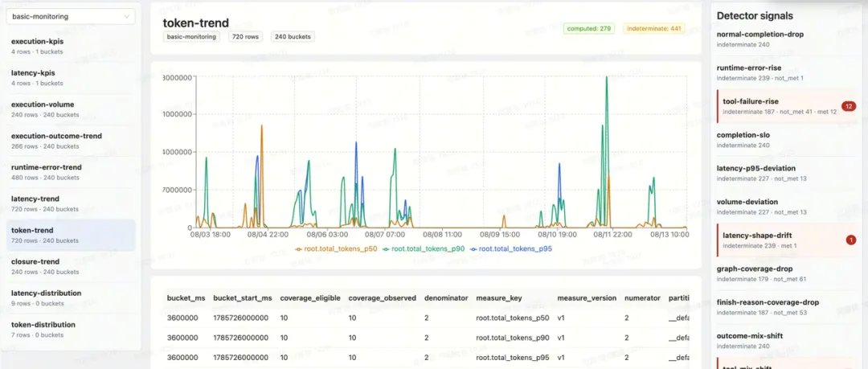Toggle root.total_tokens_p50 legend series
Screen dimensions: 868x369
pos(337,248)
